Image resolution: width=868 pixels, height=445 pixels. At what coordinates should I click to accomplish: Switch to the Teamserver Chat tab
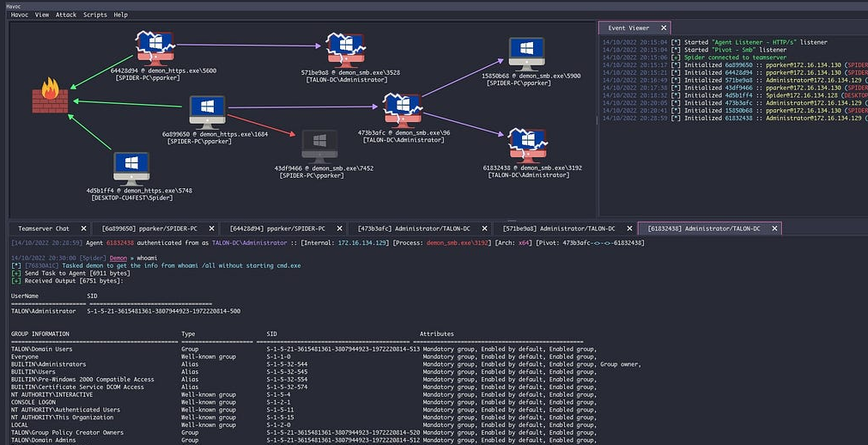click(x=44, y=229)
